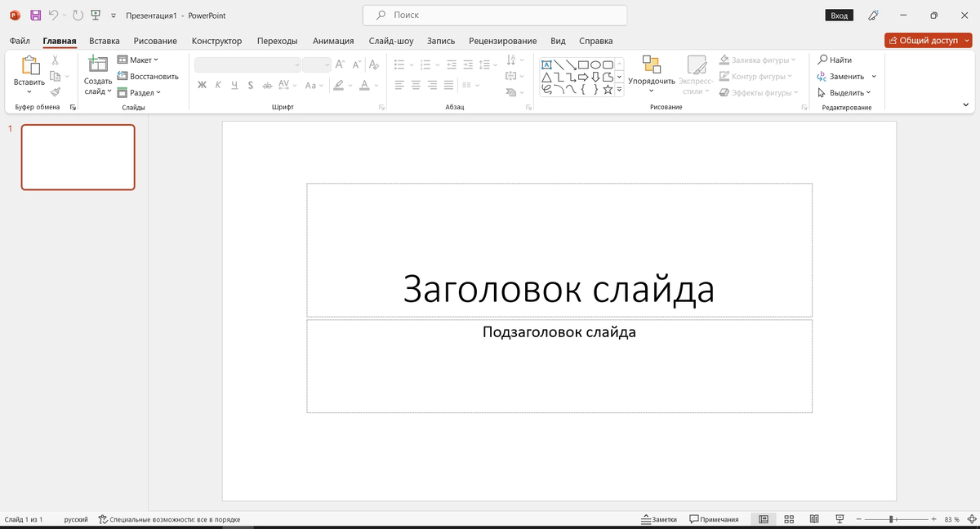
Task: Click the Undo arrow in quick access toolbar
Action: tap(53, 16)
